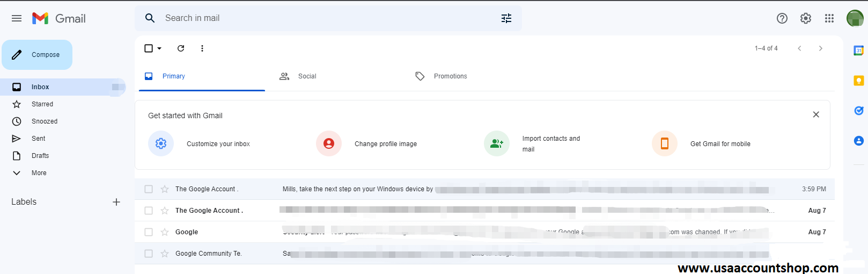Open Settings gear icon
The width and height of the screenshot is (868, 274).
[x=806, y=18]
